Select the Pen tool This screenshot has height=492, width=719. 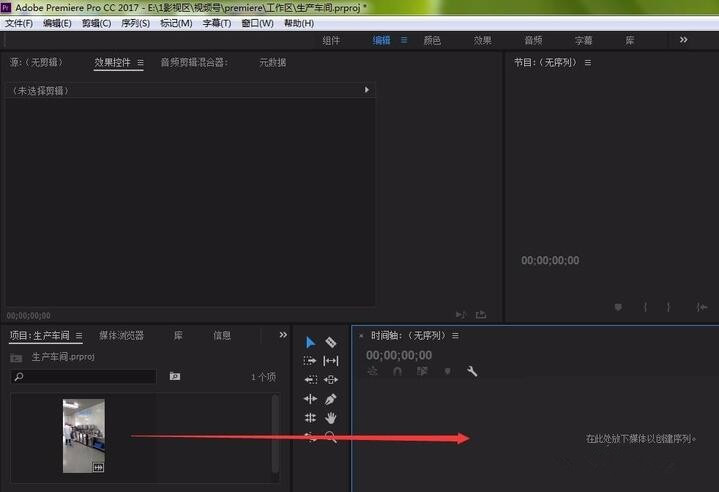point(331,399)
